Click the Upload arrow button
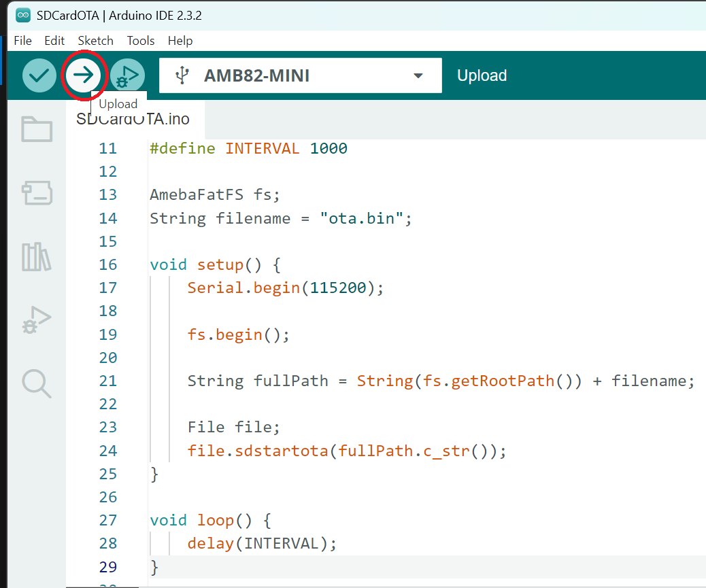 pos(83,75)
